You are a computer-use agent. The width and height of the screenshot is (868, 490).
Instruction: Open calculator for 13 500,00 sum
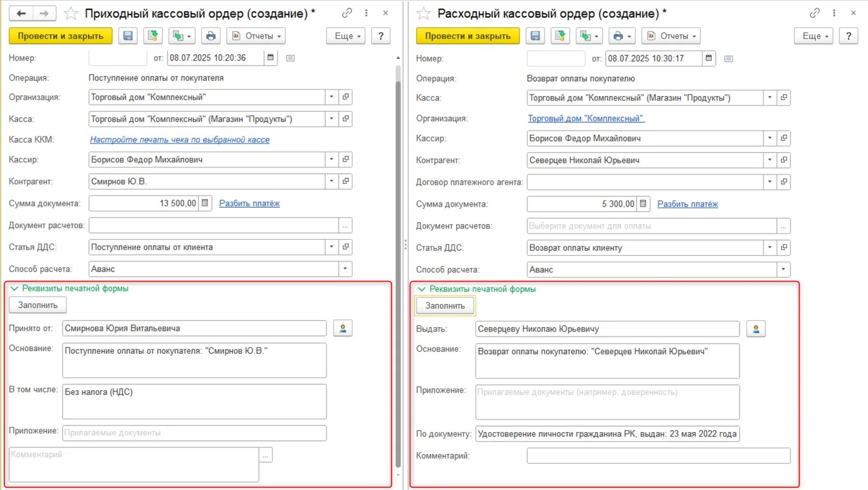coord(205,203)
